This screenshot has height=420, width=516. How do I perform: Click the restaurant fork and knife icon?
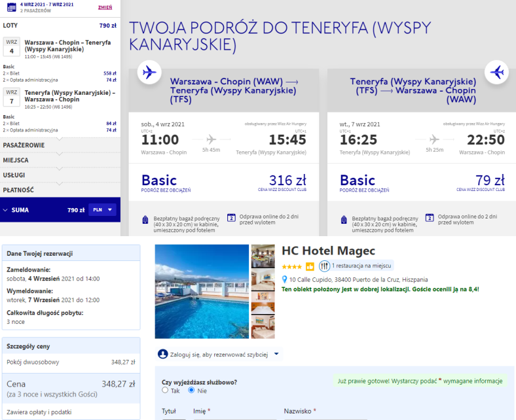pyautogui.click(x=325, y=266)
